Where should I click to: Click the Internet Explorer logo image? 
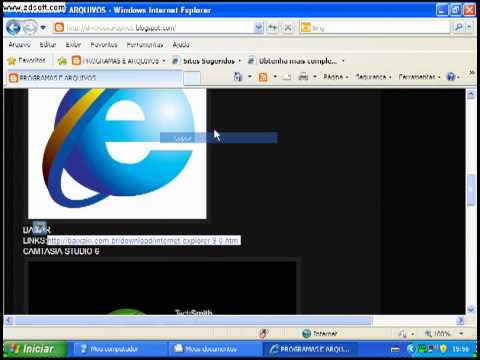click(117, 153)
